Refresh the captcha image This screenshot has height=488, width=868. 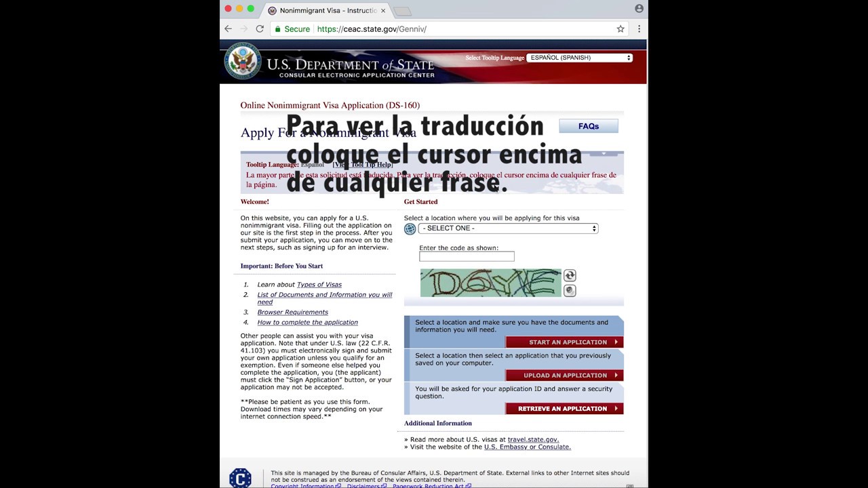(x=570, y=275)
